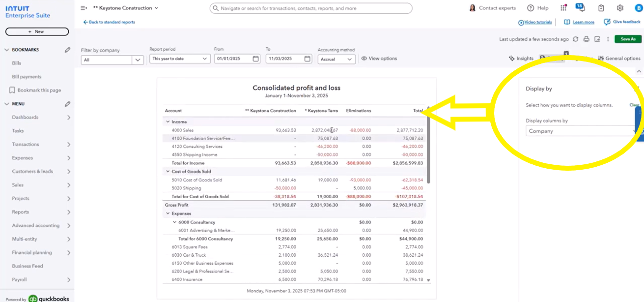
Task: Collapse the sidebar with the hamburger icon
Action: (84, 8)
